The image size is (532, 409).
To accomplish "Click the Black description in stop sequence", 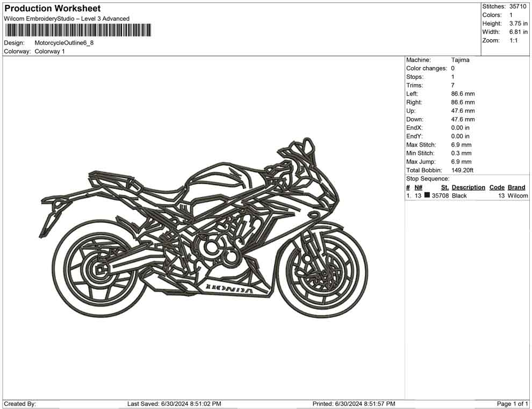I will click(459, 195).
